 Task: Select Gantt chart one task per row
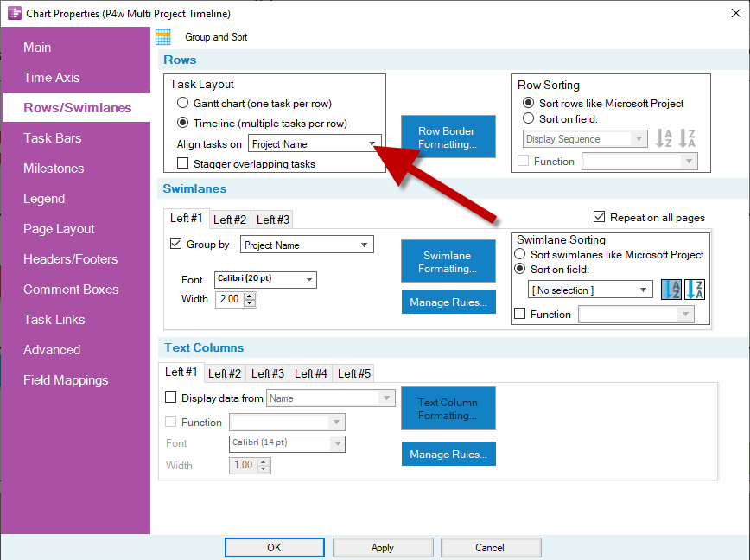click(x=183, y=104)
